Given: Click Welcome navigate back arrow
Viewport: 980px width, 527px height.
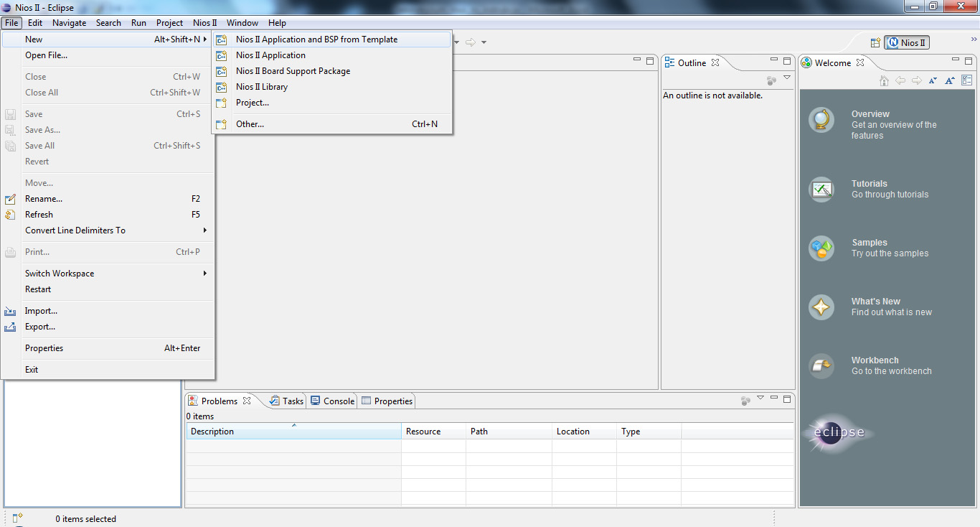Looking at the screenshot, I should [900, 80].
